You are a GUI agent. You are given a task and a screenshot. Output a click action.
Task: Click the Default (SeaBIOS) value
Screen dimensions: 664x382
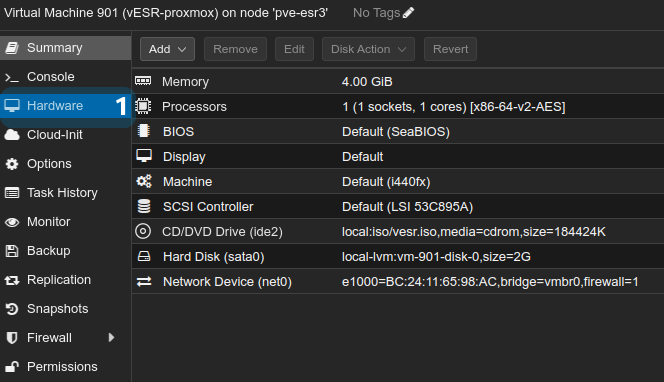tap(396, 132)
